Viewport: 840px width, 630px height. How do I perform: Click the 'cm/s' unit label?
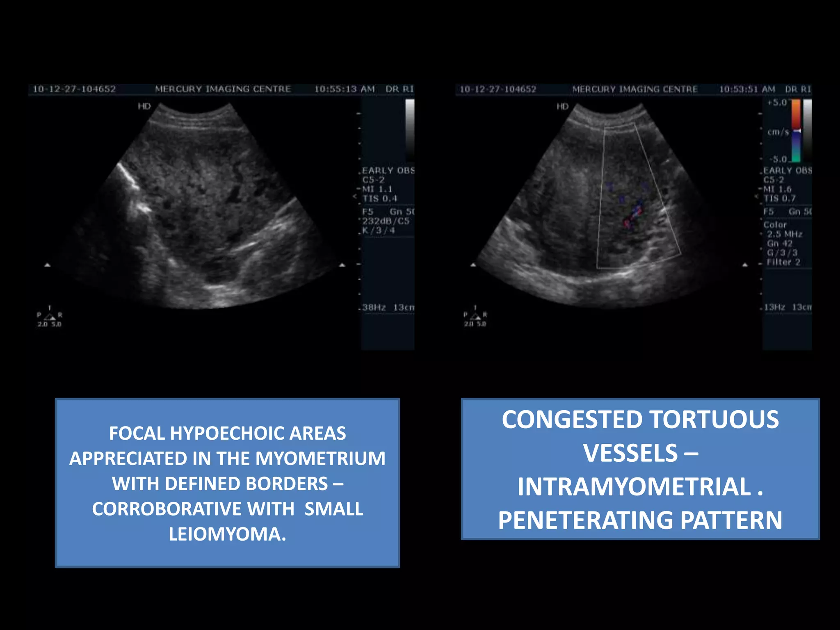[778, 132]
